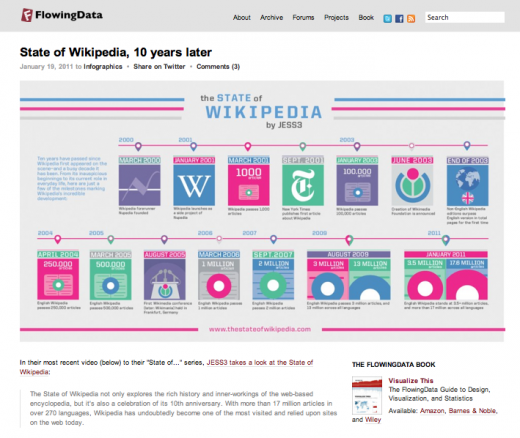Click the Visualize This book cover thumbnail
The image size is (520, 438).
point(367,395)
